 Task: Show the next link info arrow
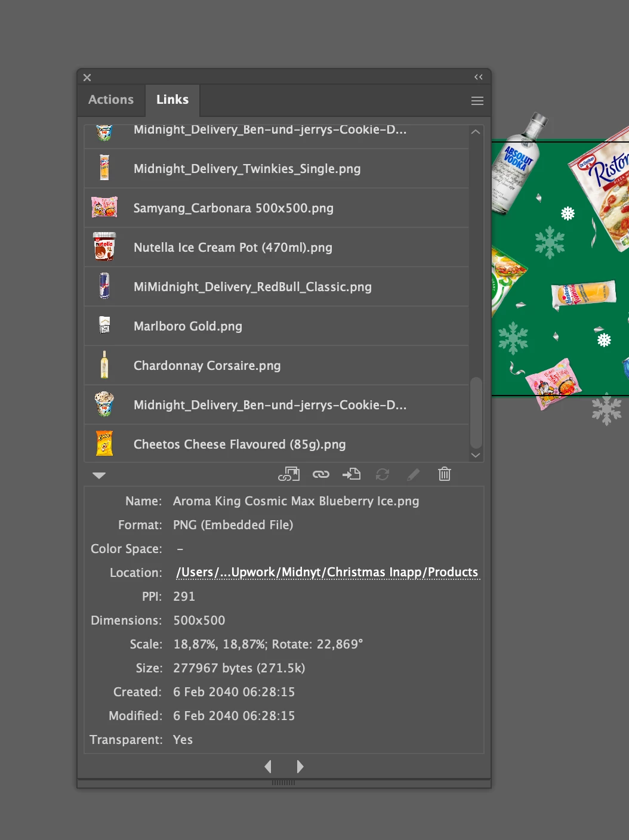click(300, 767)
